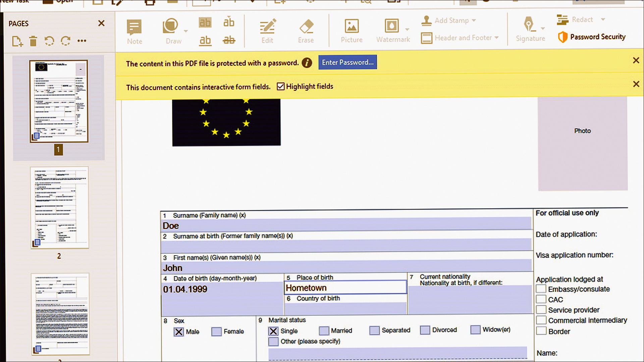Dismiss the interactive form fields banner

(636, 84)
